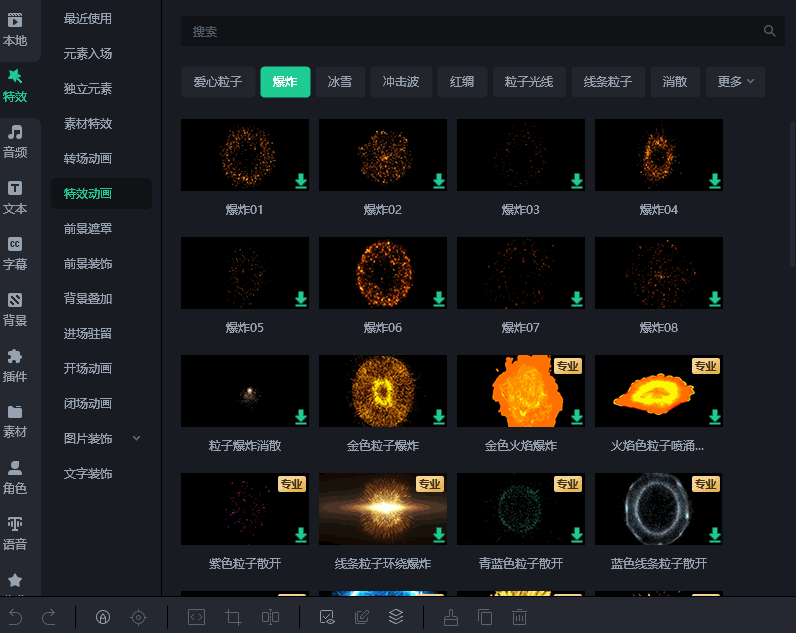Click the trash delete icon in toolbar
The width and height of the screenshot is (796, 633).
(x=519, y=617)
